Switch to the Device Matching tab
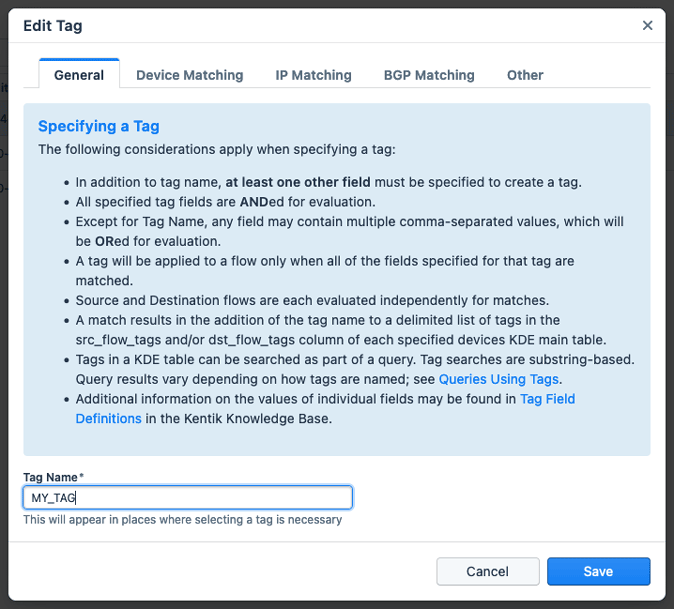Image resolution: width=674 pixels, height=609 pixels. pyautogui.click(x=189, y=75)
